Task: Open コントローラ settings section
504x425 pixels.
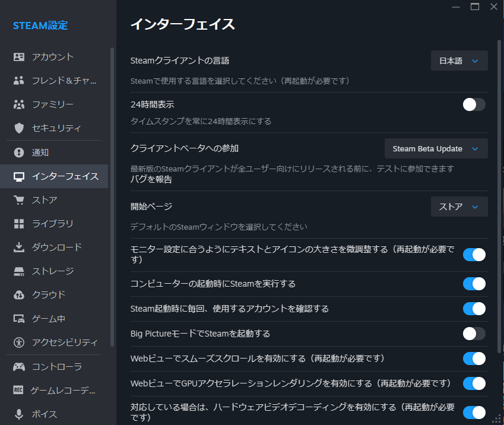Action: (54, 366)
